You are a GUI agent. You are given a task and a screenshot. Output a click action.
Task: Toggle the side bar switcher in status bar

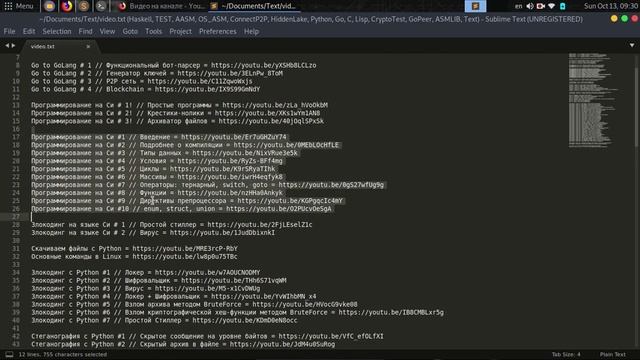pos(9,354)
